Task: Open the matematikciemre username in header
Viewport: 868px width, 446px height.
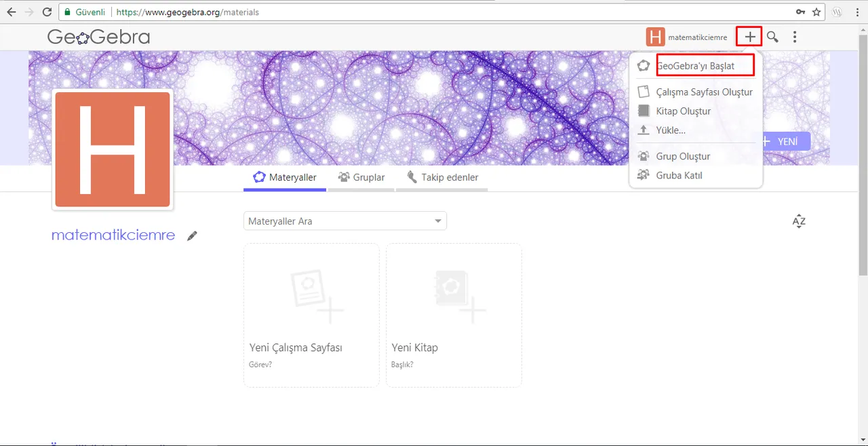Action: pyautogui.click(x=697, y=37)
